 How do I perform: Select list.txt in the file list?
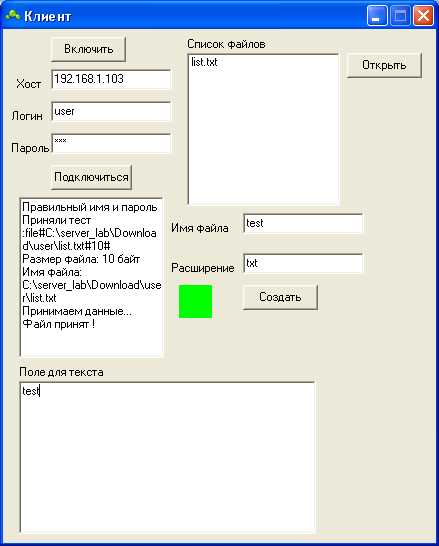pos(204,62)
